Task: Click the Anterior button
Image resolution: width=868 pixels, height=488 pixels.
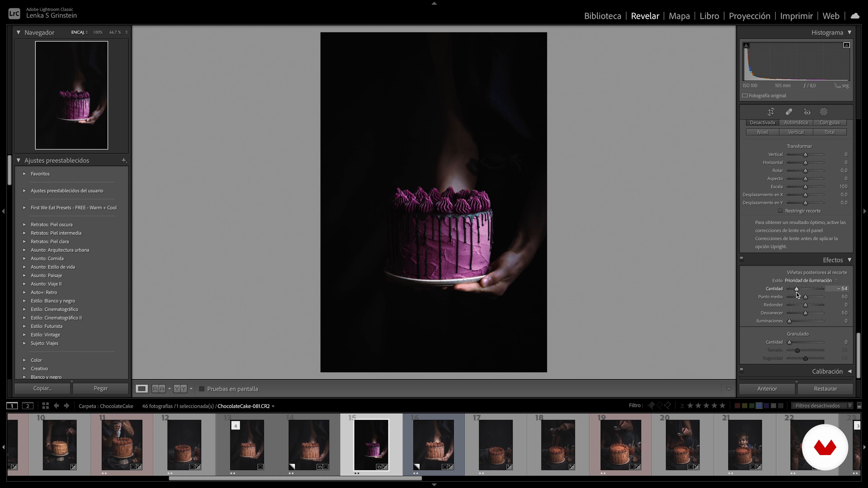Action: pos(767,389)
